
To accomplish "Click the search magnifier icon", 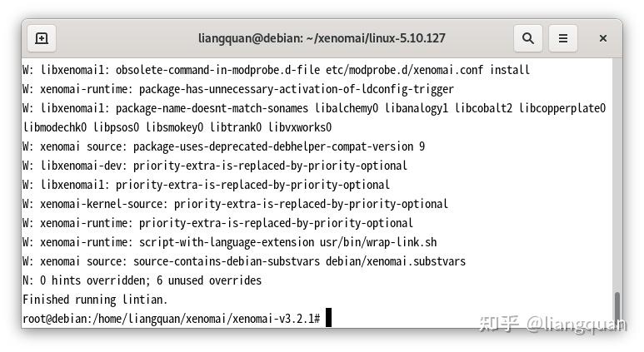I will [527, 38].
